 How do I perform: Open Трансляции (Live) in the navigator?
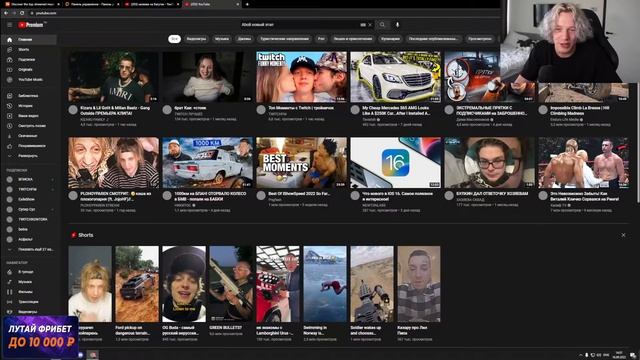29,302
